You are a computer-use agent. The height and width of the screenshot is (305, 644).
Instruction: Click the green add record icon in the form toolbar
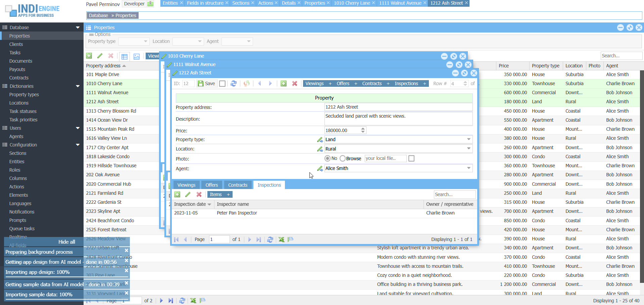point(284,83)
